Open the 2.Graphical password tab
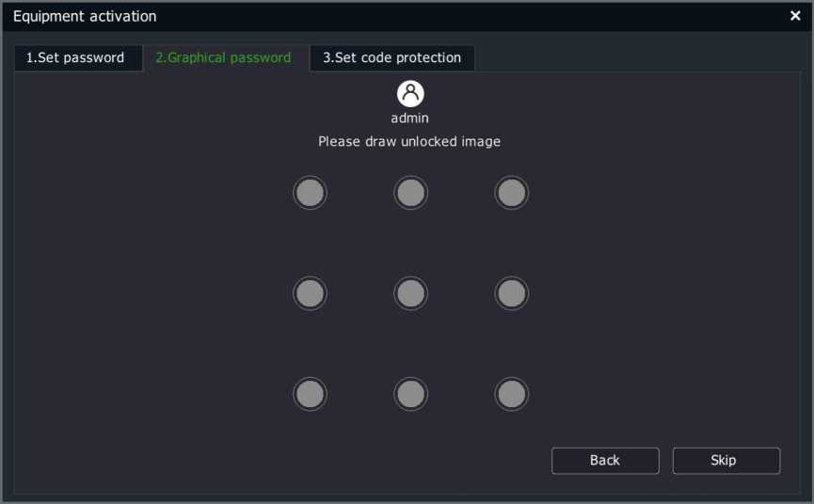This screenshot has width=814, height=504. [x=224, y=57]
